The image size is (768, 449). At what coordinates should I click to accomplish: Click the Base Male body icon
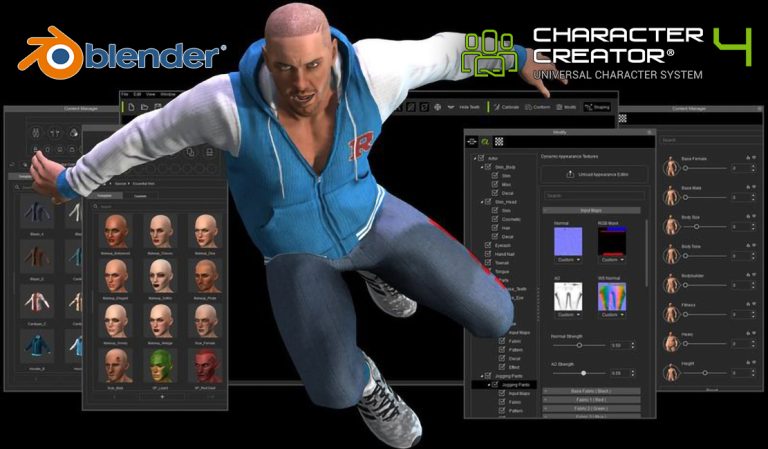pyautogui.click(x=671, y=196)
